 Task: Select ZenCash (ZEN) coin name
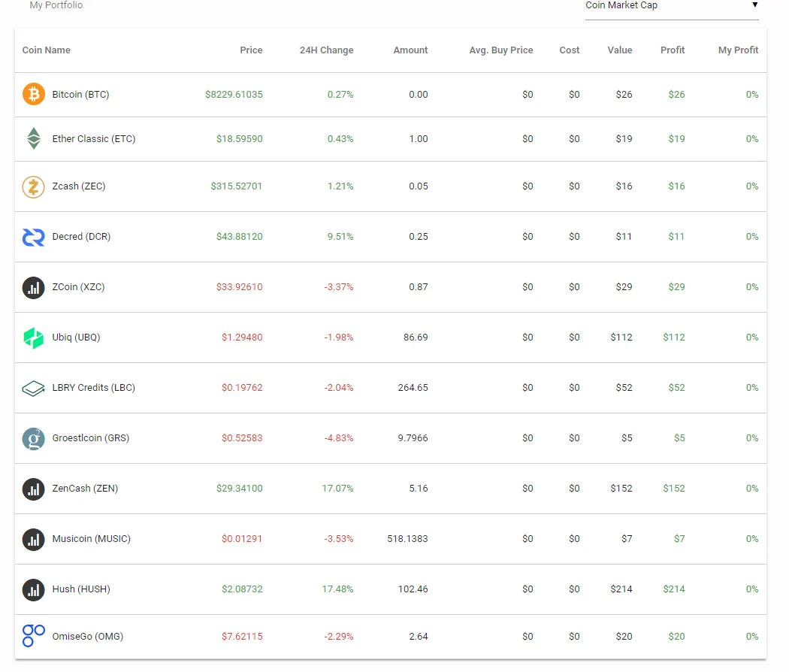tap(85, 488)
